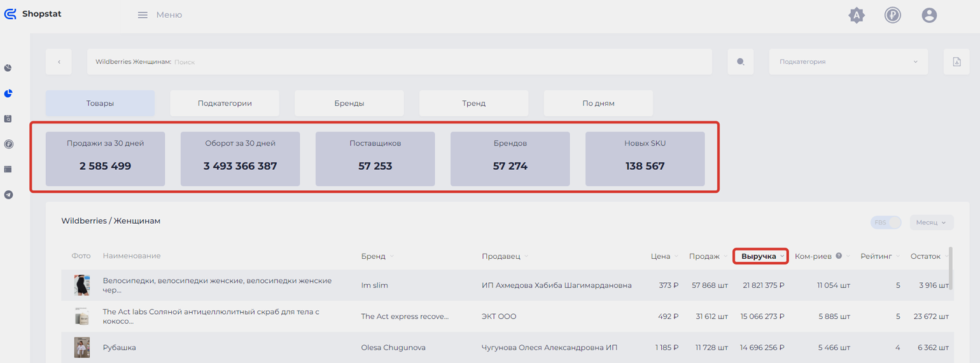Image resolution: width=980 pixels, height=363 pixels.
Task: Open the user profile avatar icon
Action: click(x=929, y=15)
